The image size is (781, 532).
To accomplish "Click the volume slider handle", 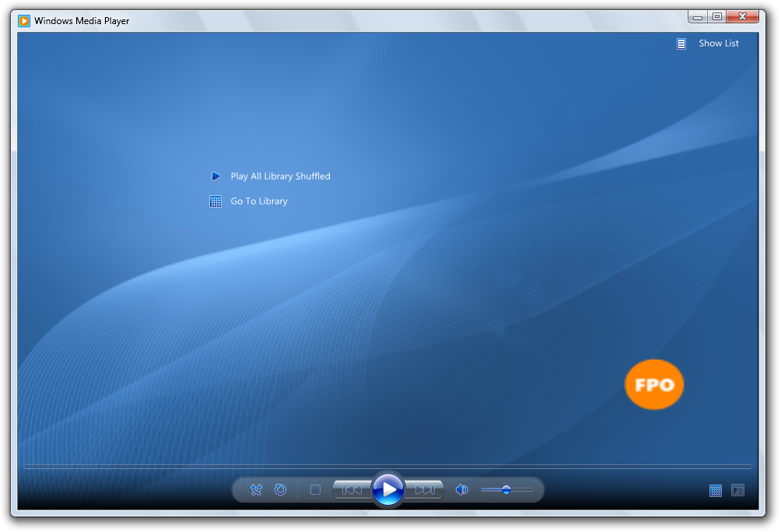I will click(x=506, y=490).
